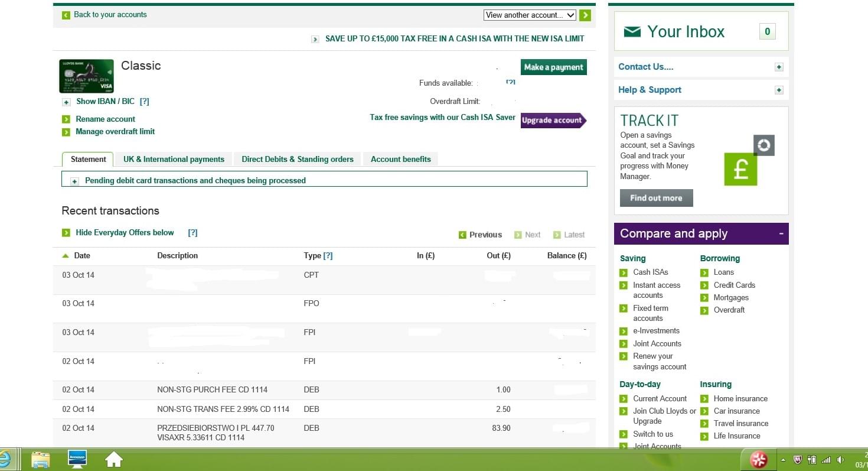Click the arrow icon beside Rename account
This screenshot has width=868, height=471.
(66, 119)
